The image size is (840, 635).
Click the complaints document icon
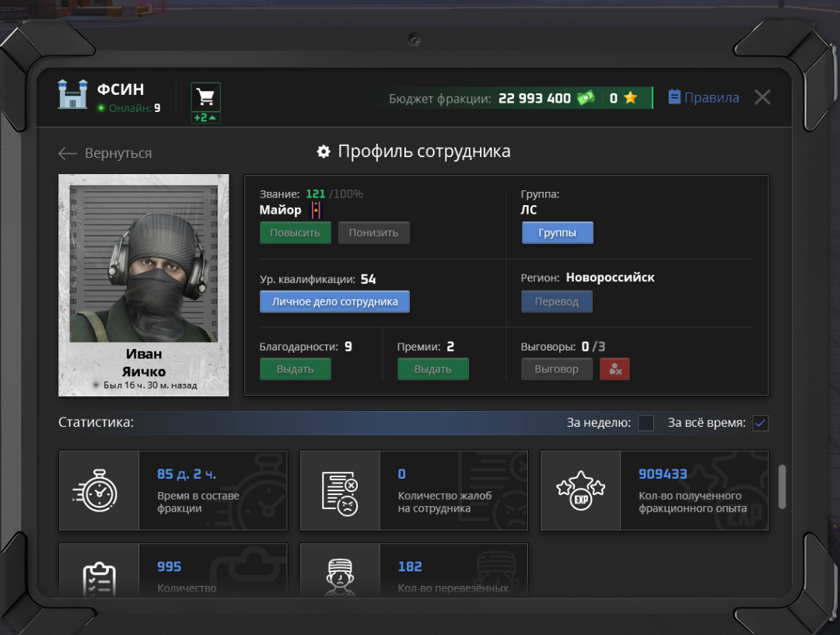(x=340, y=491)
